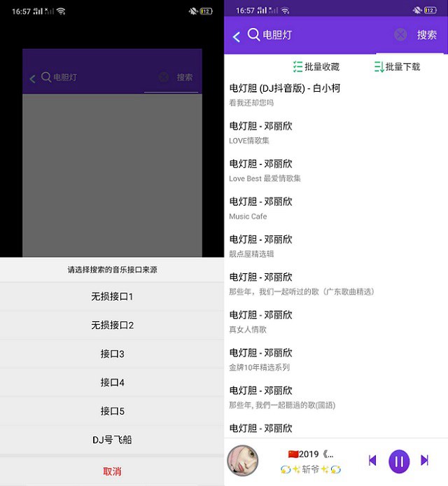Tap the magnifier icon in right search bar
Viewport: 448px width, 486px height.
tap(253, 34)
